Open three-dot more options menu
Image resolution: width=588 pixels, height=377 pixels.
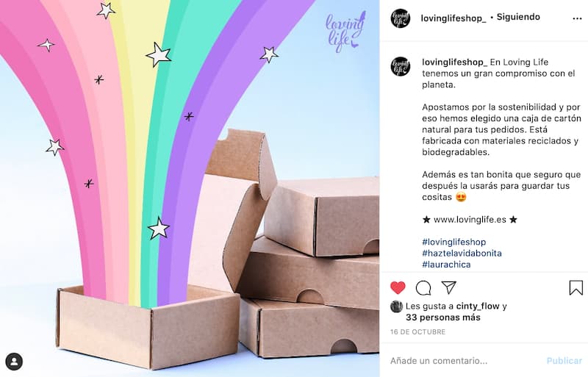(577, 19)
